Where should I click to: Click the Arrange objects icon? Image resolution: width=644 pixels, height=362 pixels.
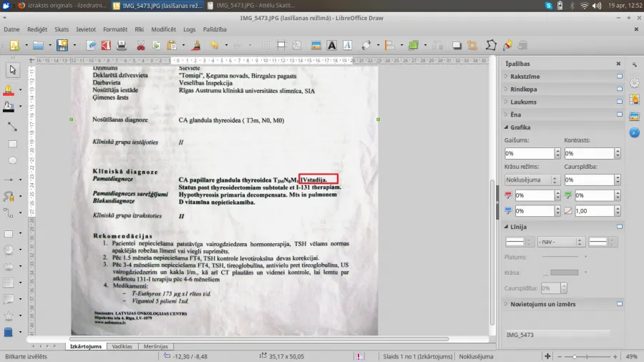414,45
